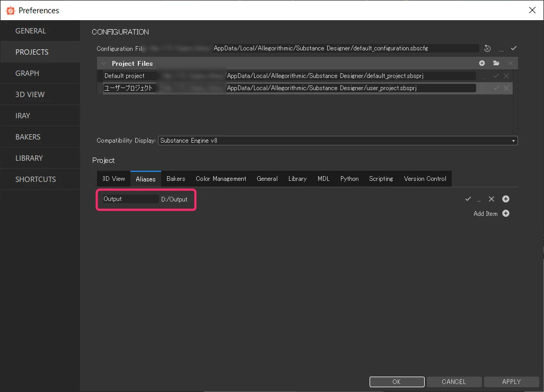
Task: Click plus icon in Output alias row
Action: tap(506, 199)
